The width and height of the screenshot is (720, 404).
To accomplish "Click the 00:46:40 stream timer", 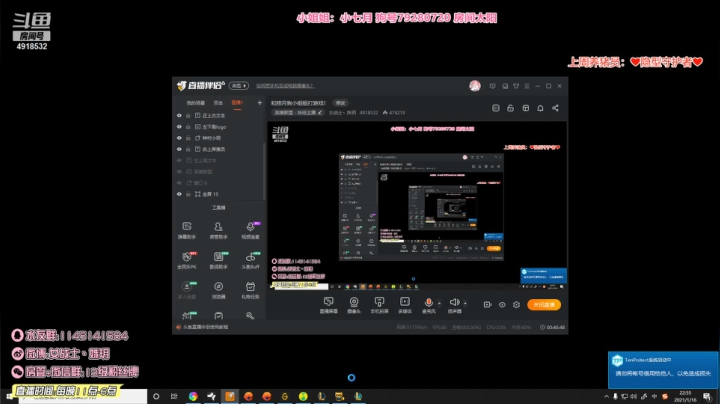I will click(x=552, y=327).
